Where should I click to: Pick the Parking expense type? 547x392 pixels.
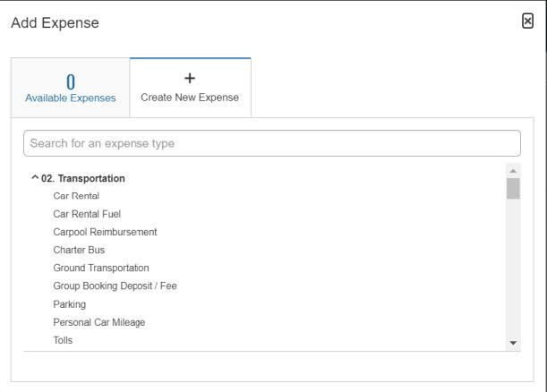click(x=72, y=303)
